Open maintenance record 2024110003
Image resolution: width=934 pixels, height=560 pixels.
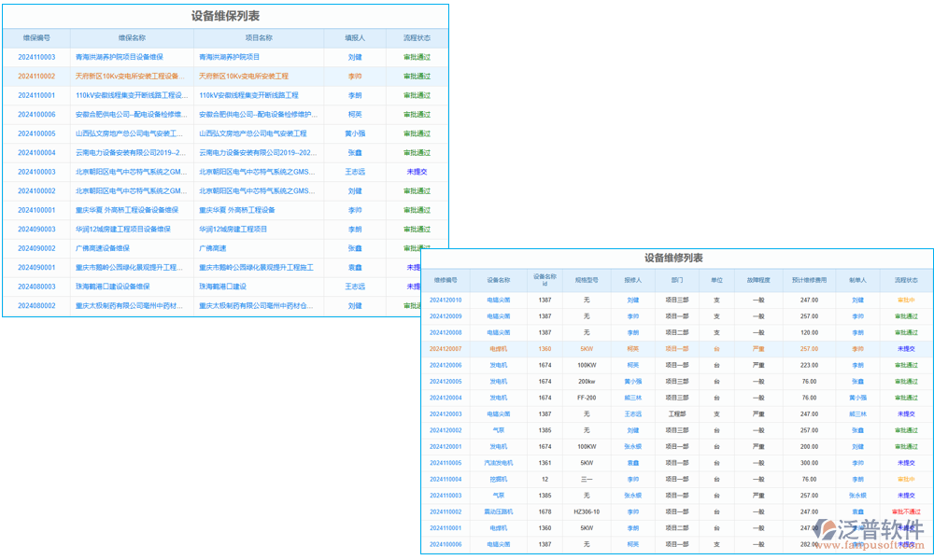click(x=36, y=56)
